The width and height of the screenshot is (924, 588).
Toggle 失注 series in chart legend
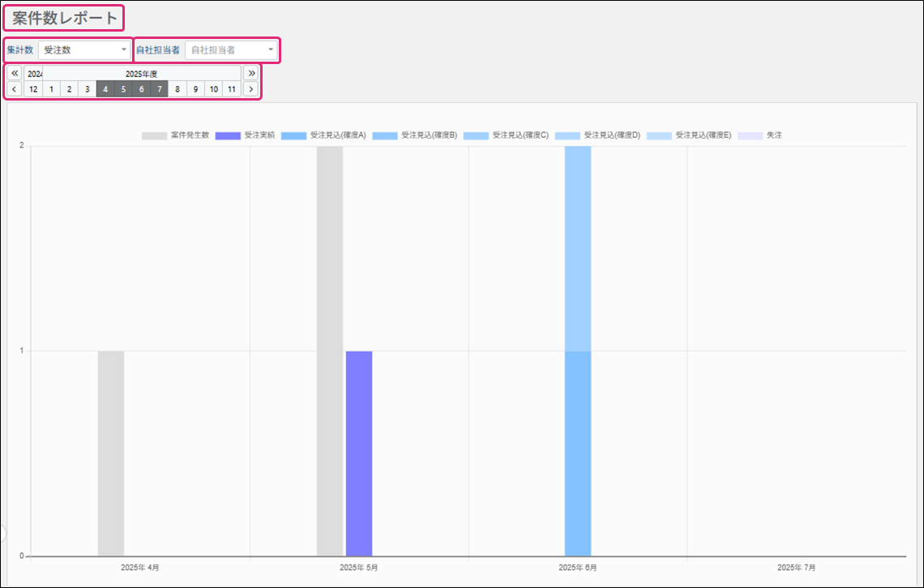(760, 135)
